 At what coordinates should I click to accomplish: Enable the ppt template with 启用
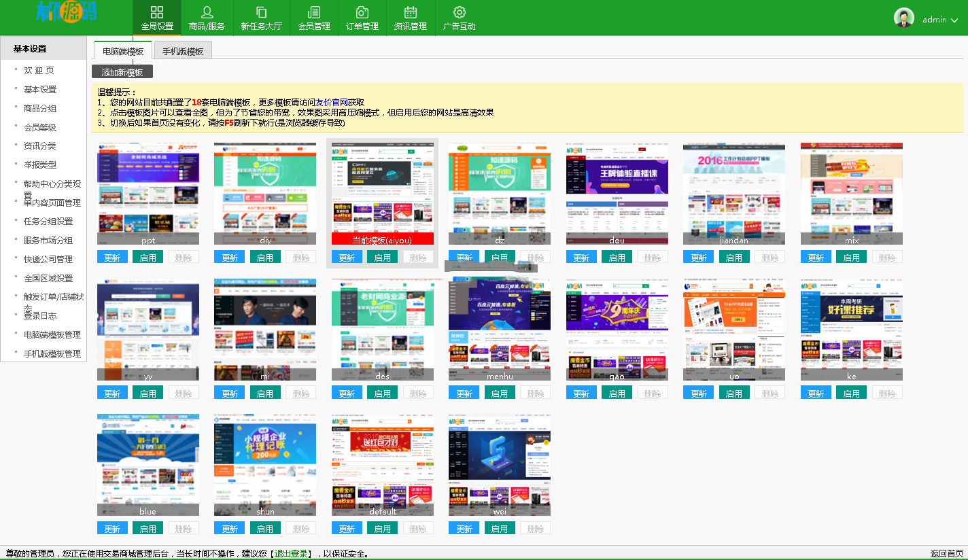(148, 258)
